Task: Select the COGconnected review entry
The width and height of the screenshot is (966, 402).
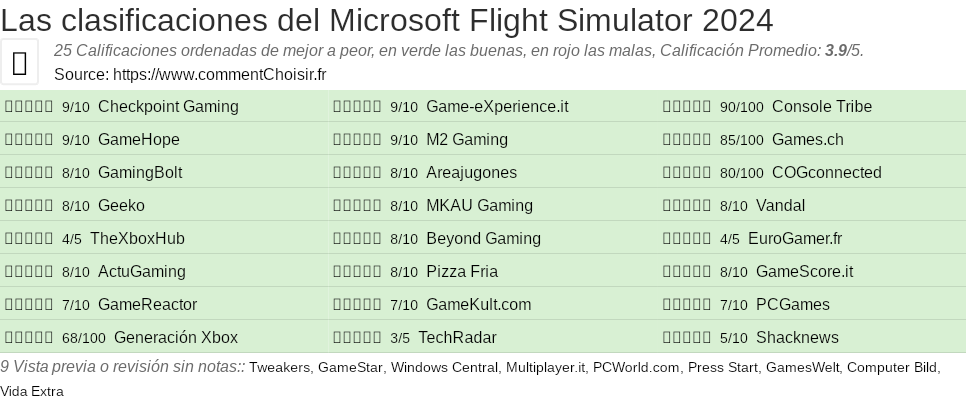Action: (x=826, y=173)
